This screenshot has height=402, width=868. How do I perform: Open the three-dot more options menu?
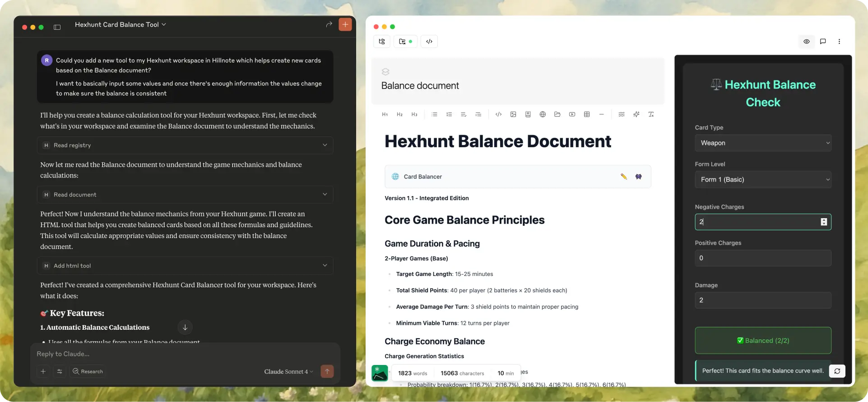pos(839,42)
